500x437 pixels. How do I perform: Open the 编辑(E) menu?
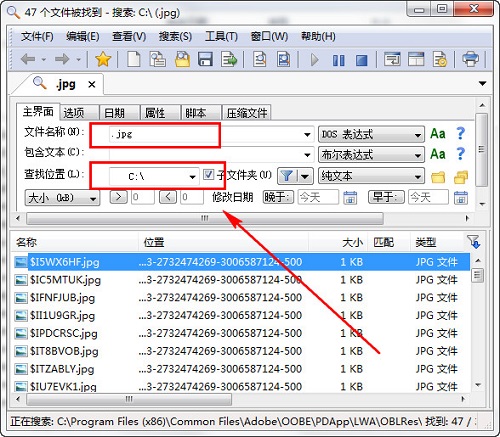83,36
